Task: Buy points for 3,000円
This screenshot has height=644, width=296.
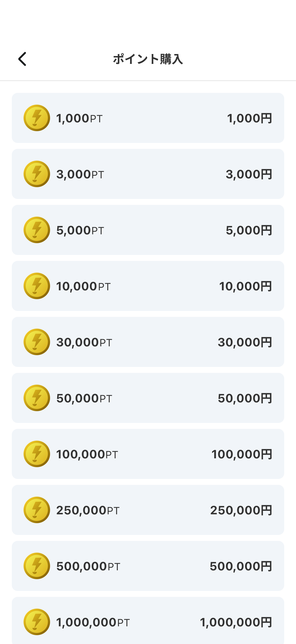Action: 148,174
